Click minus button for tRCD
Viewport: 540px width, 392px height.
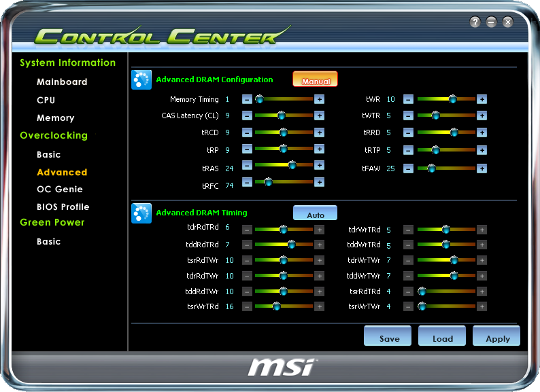pyautogui.click(x=247, y=132)
